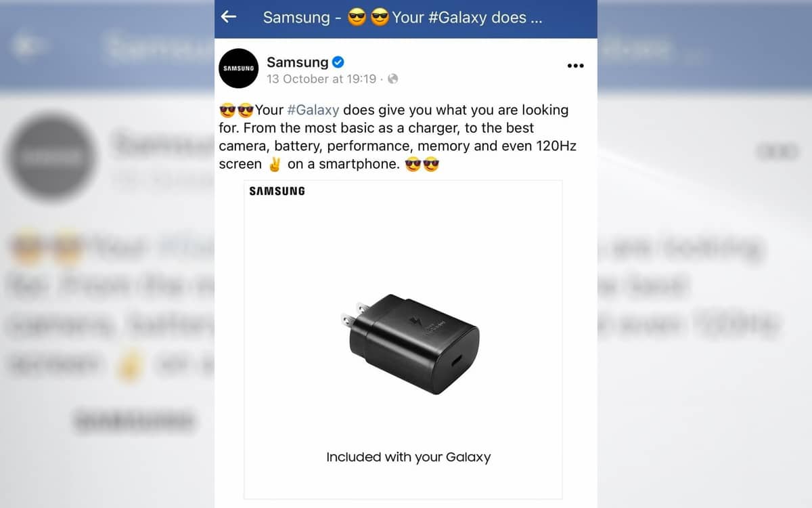
Task: Click the globe public-privacy icon
Action: [x=392, y=79]
